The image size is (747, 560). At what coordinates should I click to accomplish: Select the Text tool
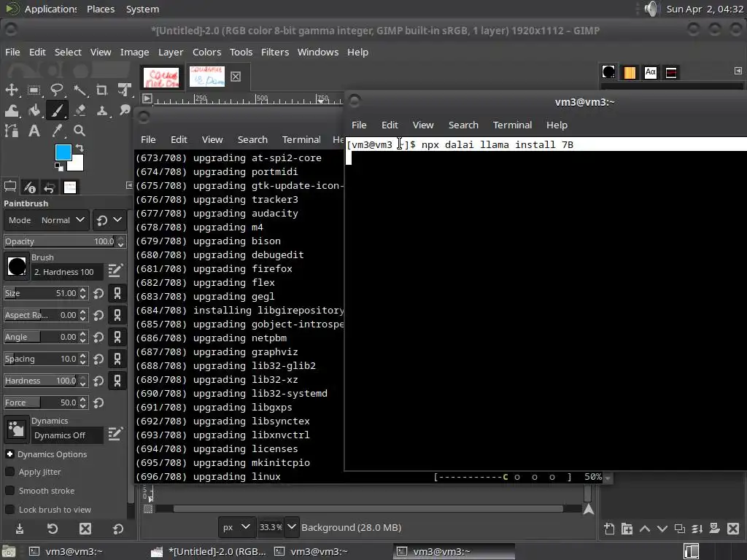point(34,131)
